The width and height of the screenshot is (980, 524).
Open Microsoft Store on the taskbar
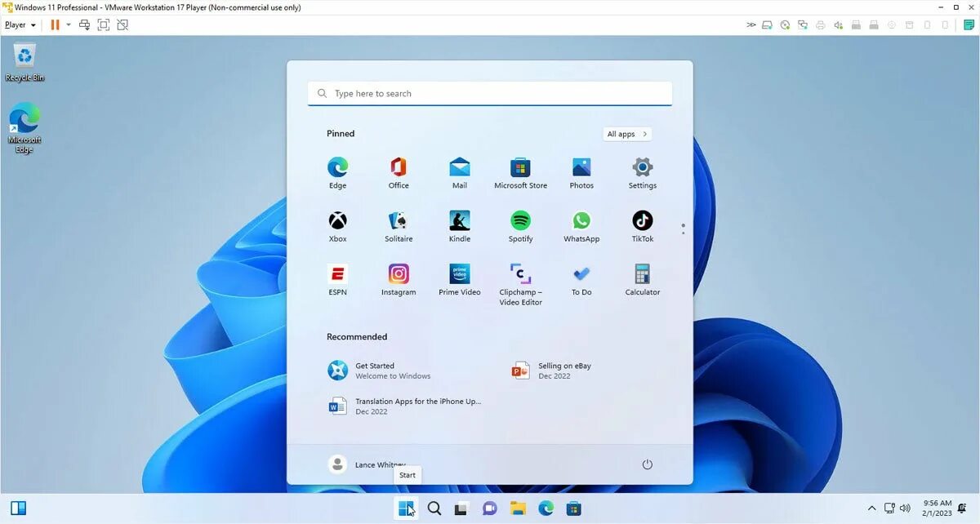point(574,508)
